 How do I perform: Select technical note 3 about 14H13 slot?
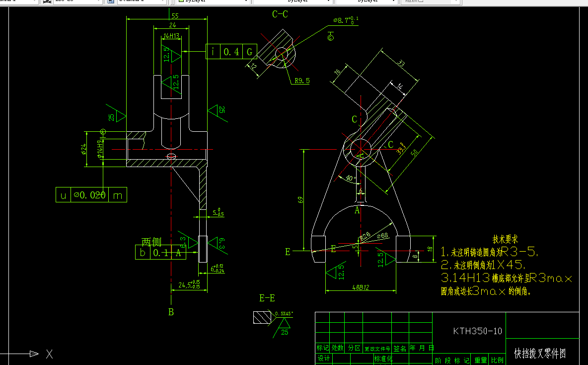point(506,278)
